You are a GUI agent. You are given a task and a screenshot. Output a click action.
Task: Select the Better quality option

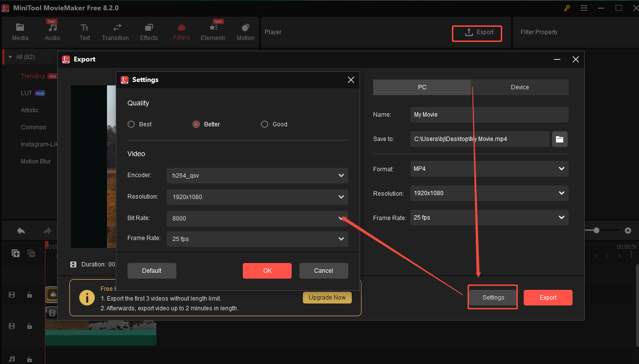coord(206,124)
